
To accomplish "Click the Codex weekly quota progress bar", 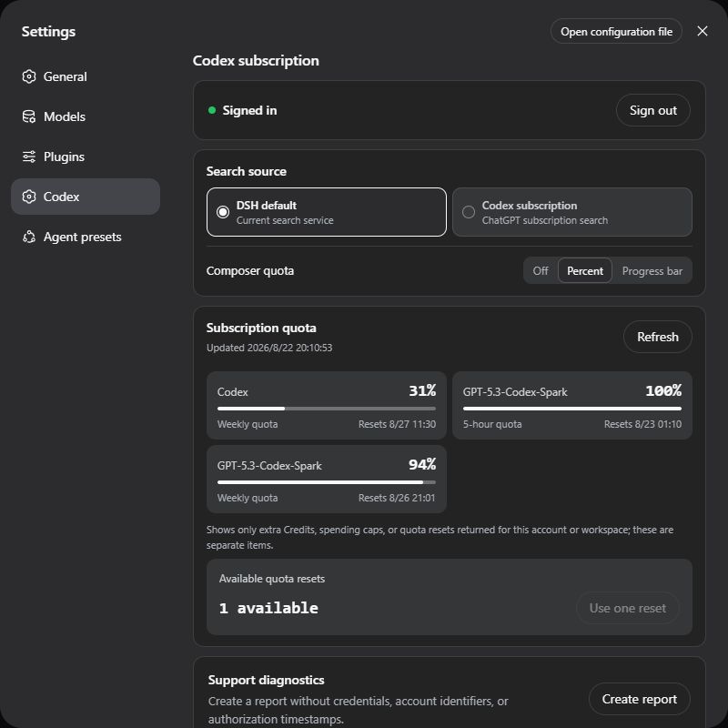I will pyautogui.click(x=327, y=409).
